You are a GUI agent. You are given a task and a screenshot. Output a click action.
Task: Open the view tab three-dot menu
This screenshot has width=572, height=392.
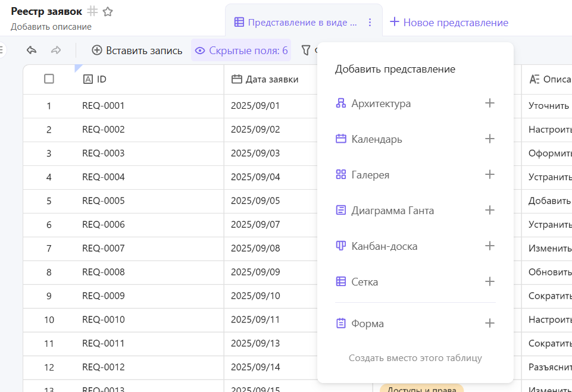[370, 22]
